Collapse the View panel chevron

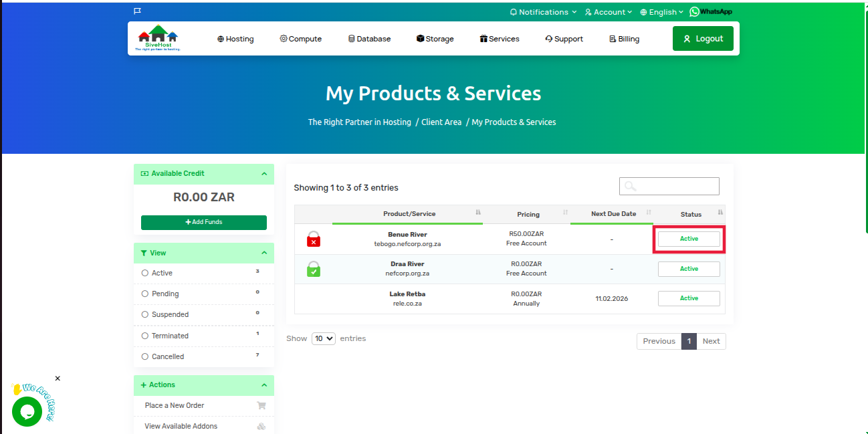(264, 253)
